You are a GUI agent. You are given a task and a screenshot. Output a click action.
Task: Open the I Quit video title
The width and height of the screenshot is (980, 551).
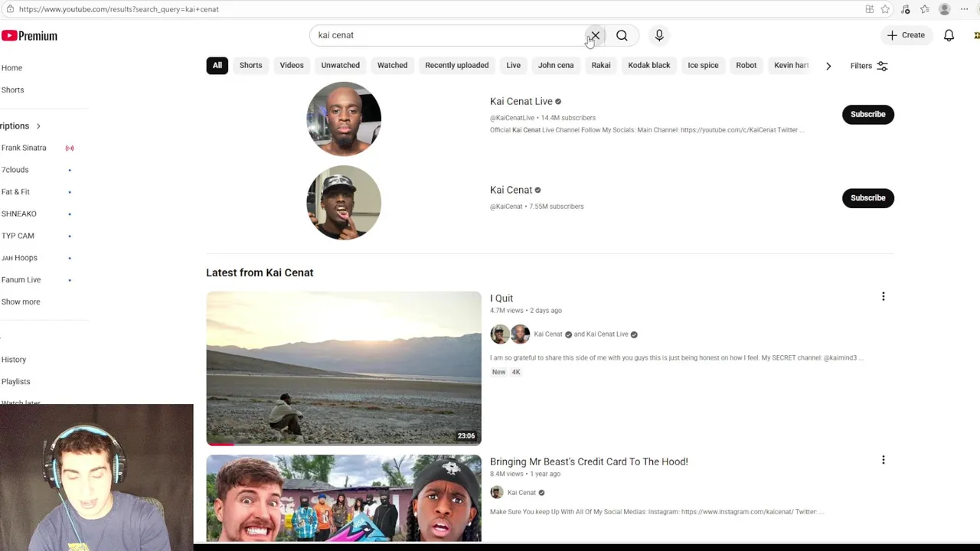pos(501,298)
